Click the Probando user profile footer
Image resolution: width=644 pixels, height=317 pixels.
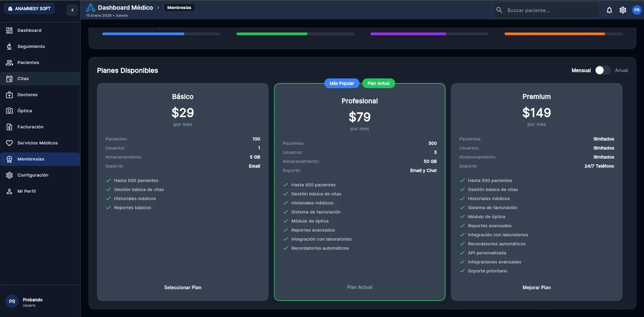pyautogui.click(x=40, y=301)
